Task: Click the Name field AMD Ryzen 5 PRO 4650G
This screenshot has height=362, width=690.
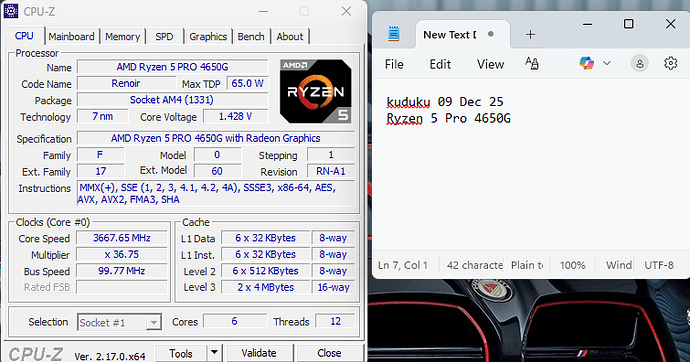Action: click(172, 67)
